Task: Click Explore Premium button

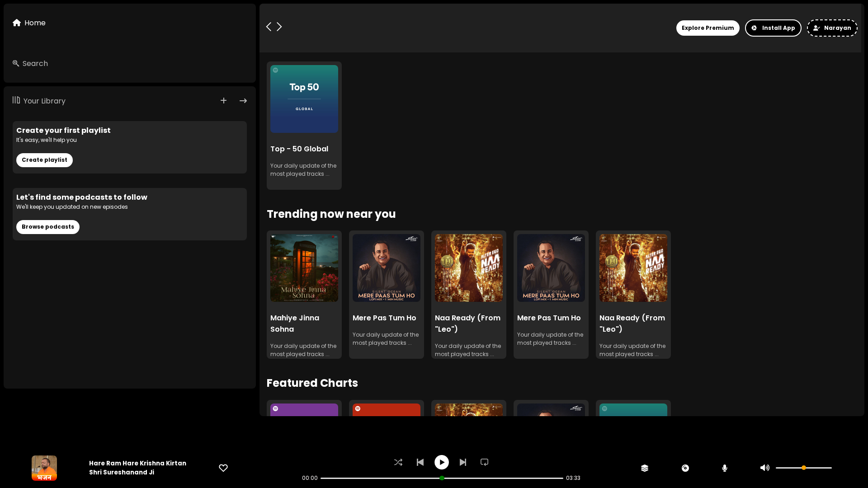Action: click(708, 28)
